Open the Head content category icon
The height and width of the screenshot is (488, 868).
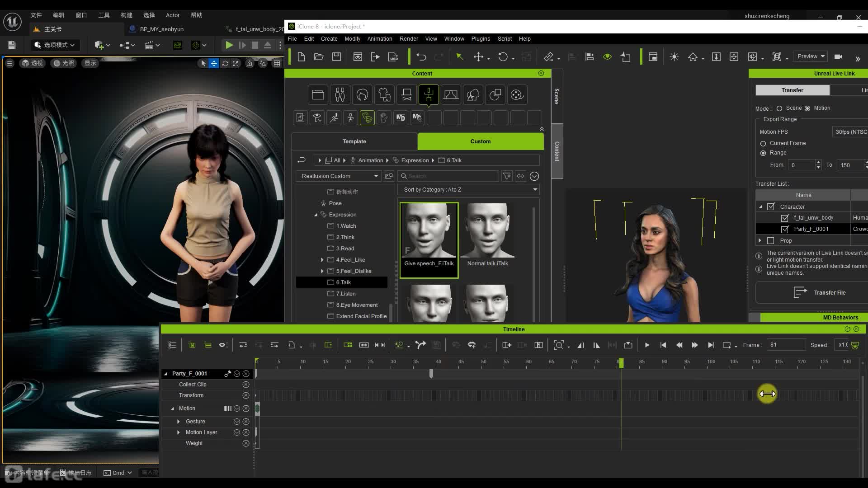click(x=362, y=95)
